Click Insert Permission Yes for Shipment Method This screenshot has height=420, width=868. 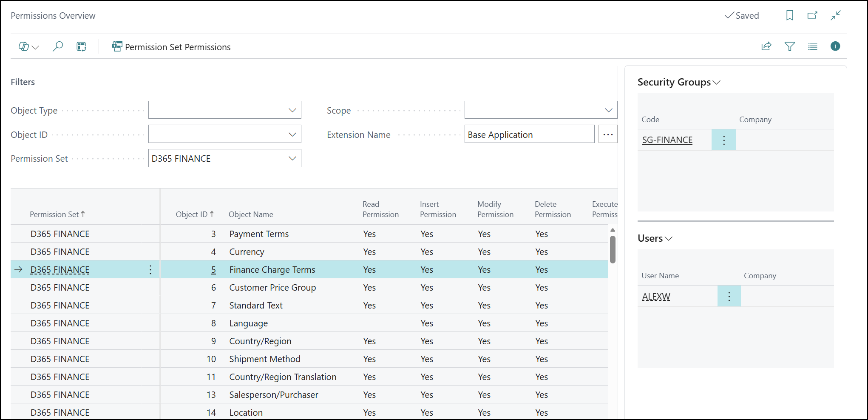427,359
